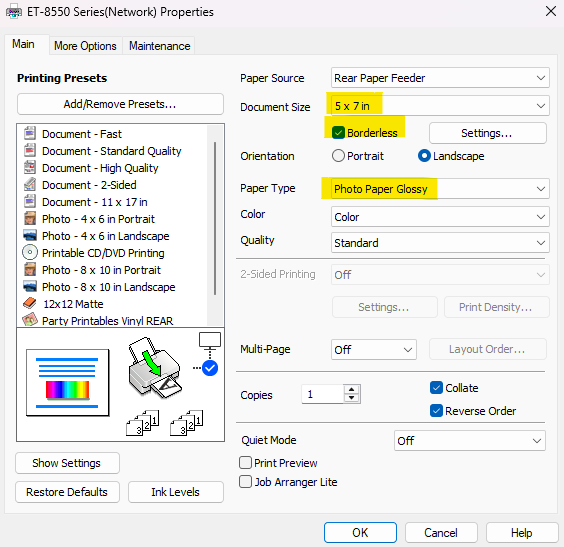Click Show Settings button

(x=67, y=463)
